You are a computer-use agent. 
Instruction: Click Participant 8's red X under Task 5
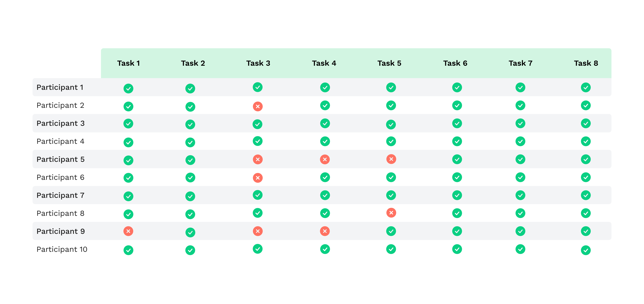pos(391,213)
